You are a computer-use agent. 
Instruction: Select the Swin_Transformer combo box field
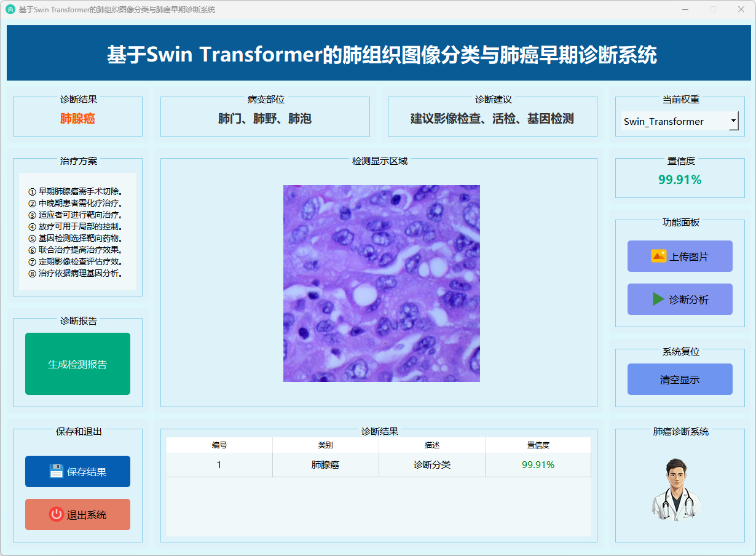click(x=674, y=121)
